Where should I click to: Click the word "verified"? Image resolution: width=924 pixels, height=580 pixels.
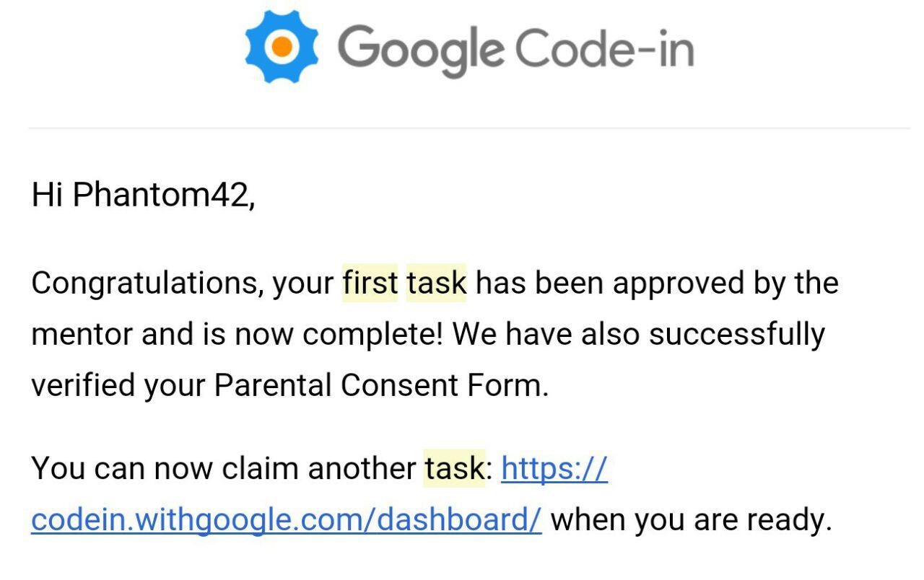pyautogui.click(x=83, y=385)
